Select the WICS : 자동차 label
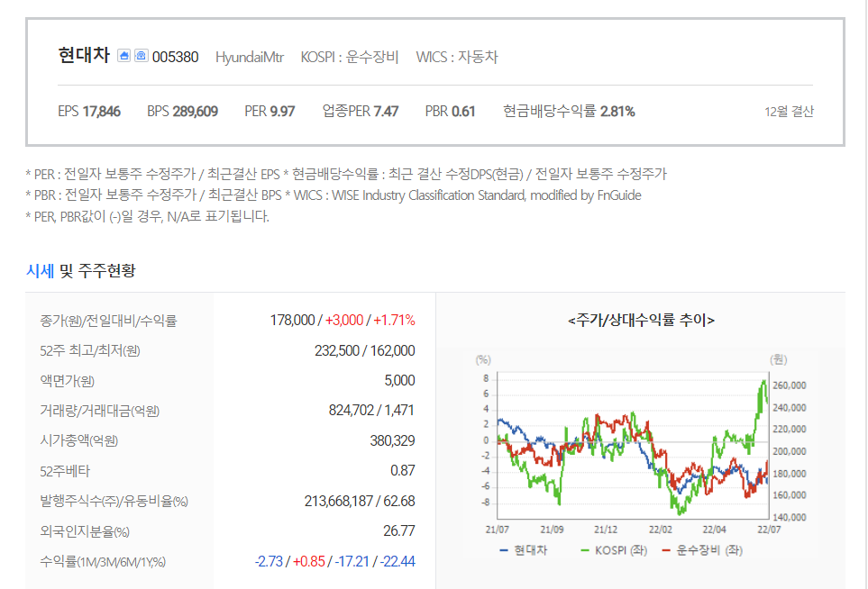Image resolution: width=868 pixels, height=589 pixels. (457, 57)
